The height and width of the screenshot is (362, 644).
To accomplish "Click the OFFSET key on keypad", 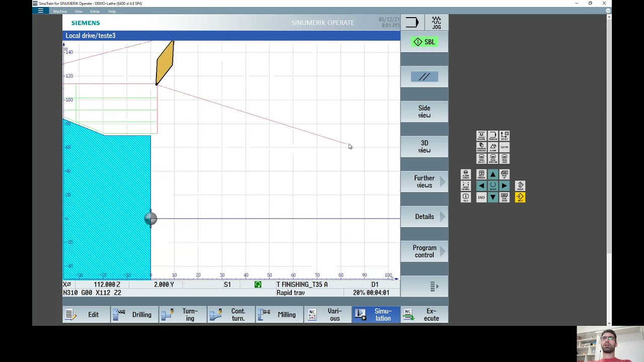I will pyautogui.click(x=504, y=136).
